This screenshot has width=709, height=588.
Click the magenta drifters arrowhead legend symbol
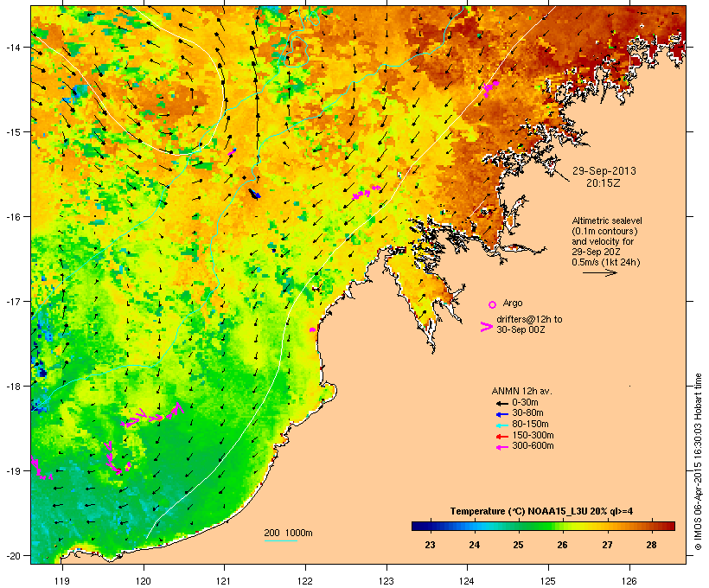pyautogui.click(x=486, y=327)
